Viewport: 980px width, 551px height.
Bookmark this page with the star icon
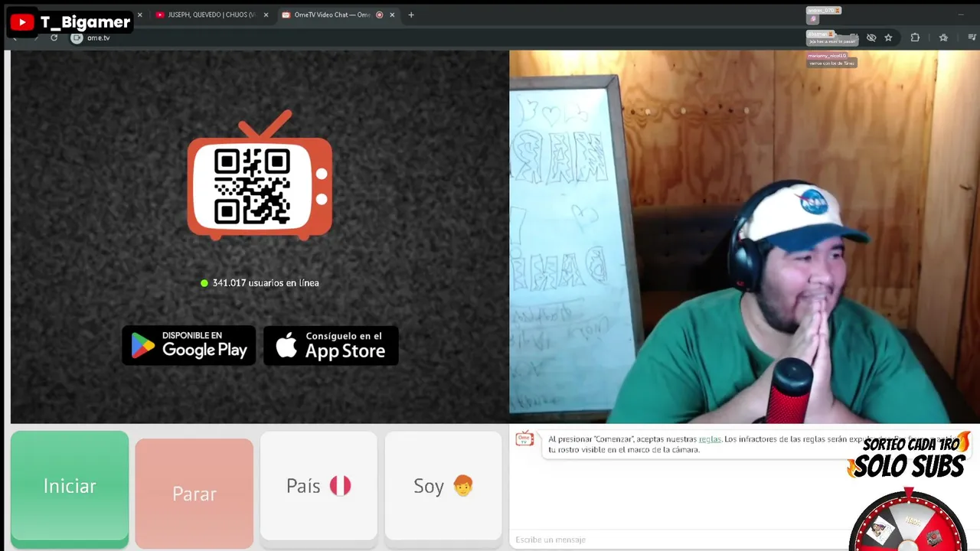click(888, 37)
